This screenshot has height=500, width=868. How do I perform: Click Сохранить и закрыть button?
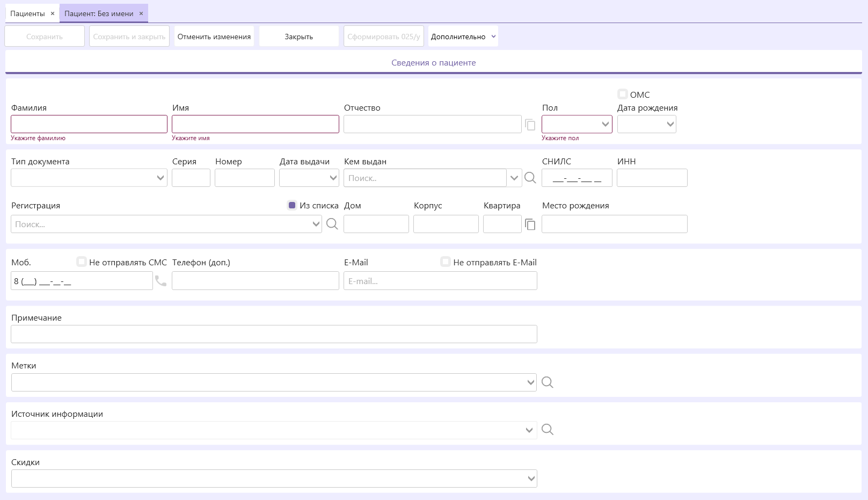click(129, 37)
